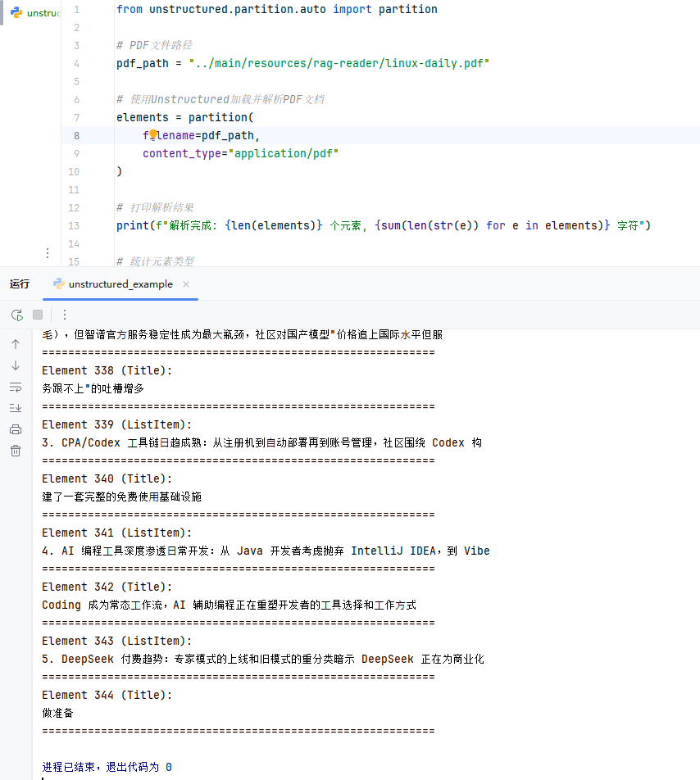This screenshot has width=700, height=780.
Task: Stop the running process
Action: point(37,314)
